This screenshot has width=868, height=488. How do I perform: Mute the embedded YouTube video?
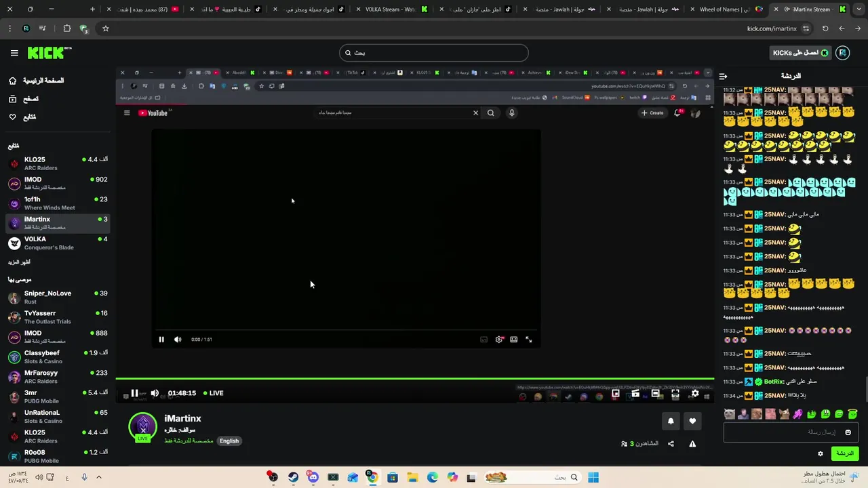tap(178, 340)
